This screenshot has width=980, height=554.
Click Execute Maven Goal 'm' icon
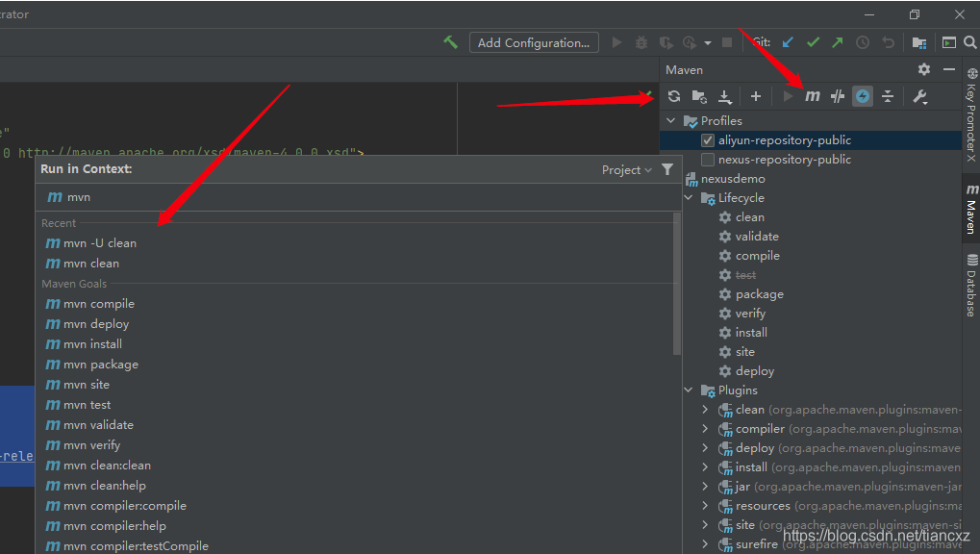pyautogui.click(x=813, y=96)
